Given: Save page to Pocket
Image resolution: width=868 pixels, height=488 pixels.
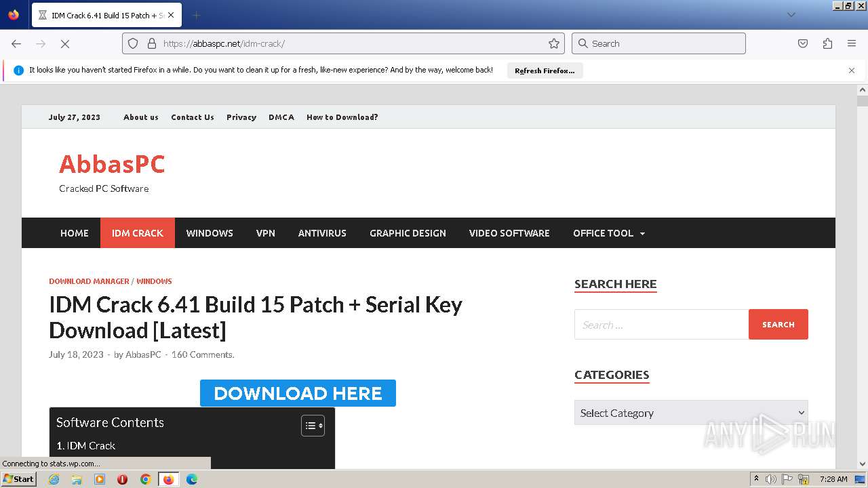Looking at the screenshot, I should tap(803, 43).
